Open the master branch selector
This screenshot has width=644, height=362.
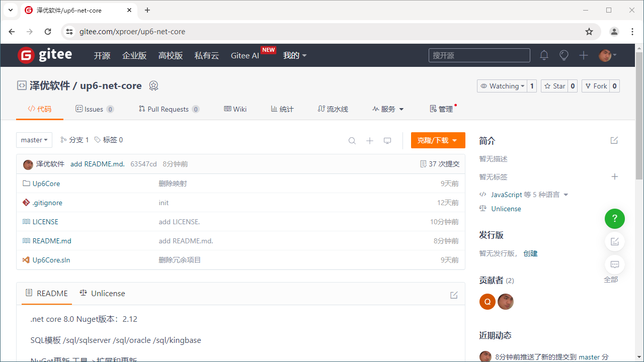[34, 140]
